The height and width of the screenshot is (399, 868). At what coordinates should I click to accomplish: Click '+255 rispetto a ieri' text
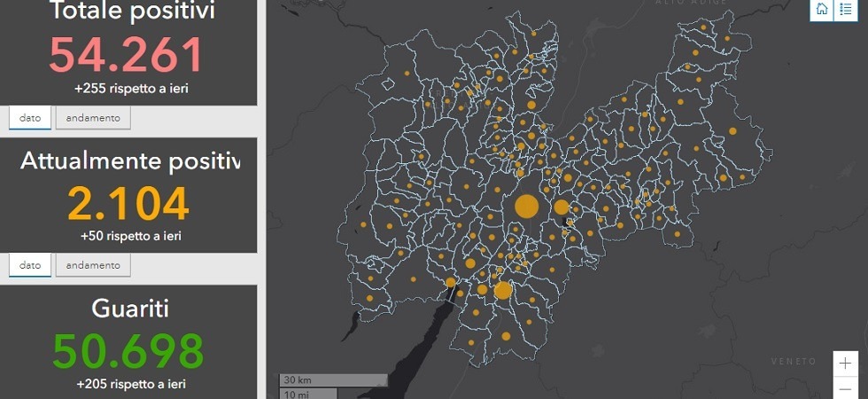click(131, 89)
